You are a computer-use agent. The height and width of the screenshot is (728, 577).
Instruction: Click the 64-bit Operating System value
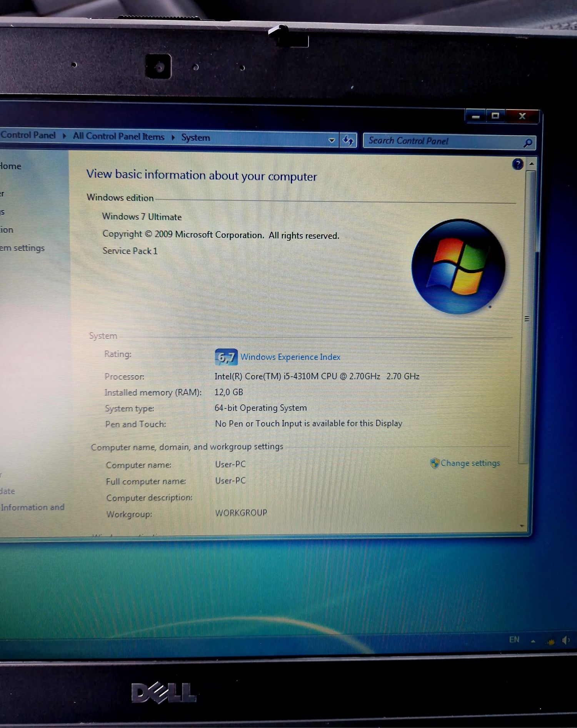point(261,408)
